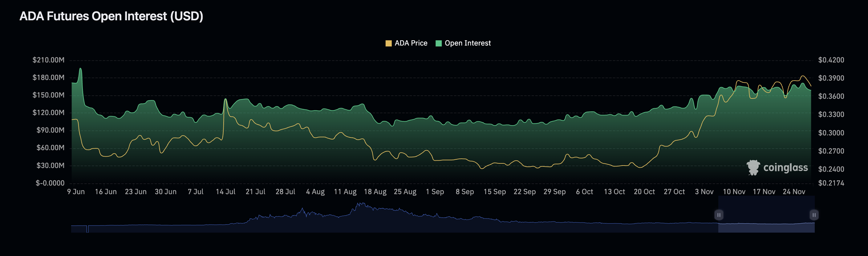Click the 1 Sep date label
868x256 pixels.
[x=435, y=192]
